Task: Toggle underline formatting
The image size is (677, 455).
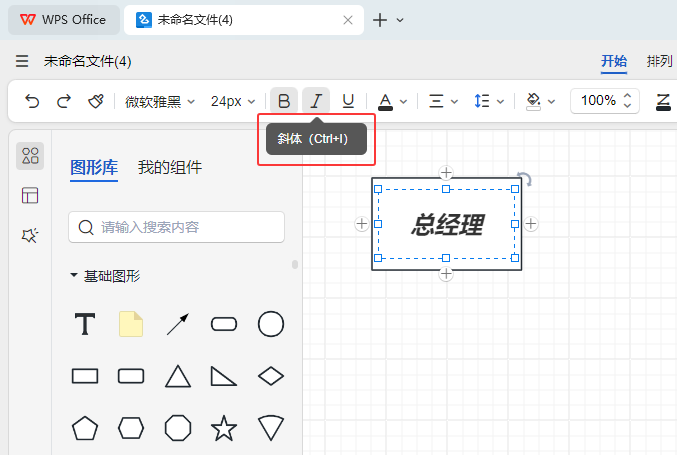Action: pos(348,101)
